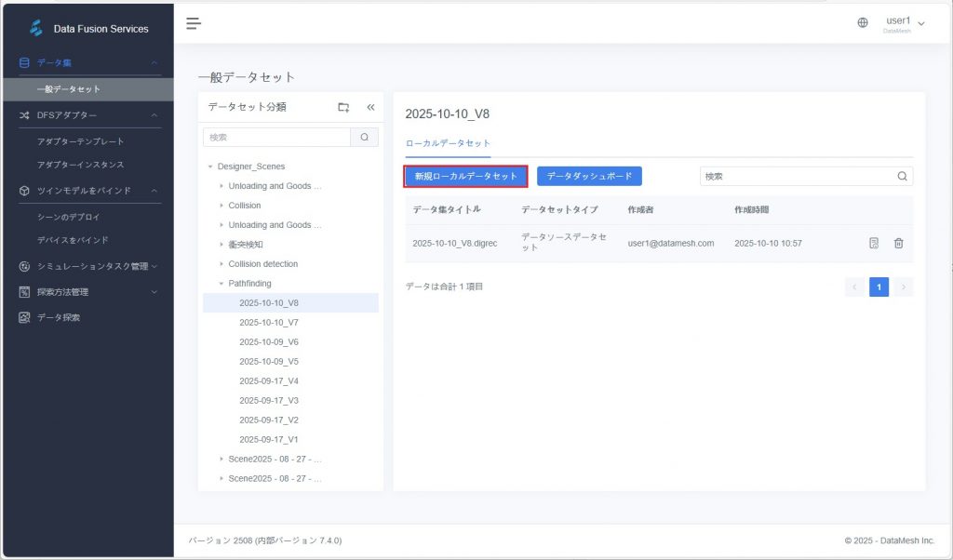The width and height of the screenshot is (953, 560).
Task: Click the dataset search input field
Action: pyautogui.click(x=796, y=176)
